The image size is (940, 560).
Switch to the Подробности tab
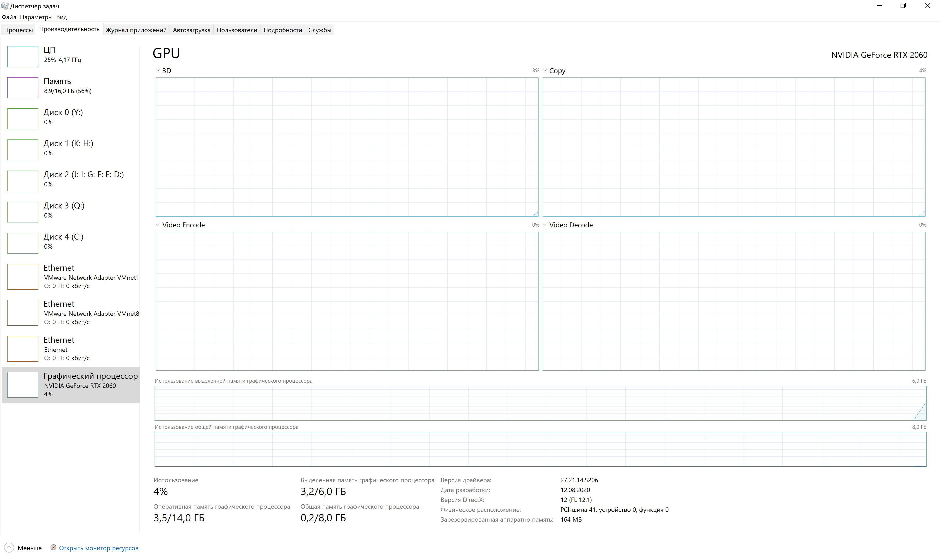[x=282, y=30]
